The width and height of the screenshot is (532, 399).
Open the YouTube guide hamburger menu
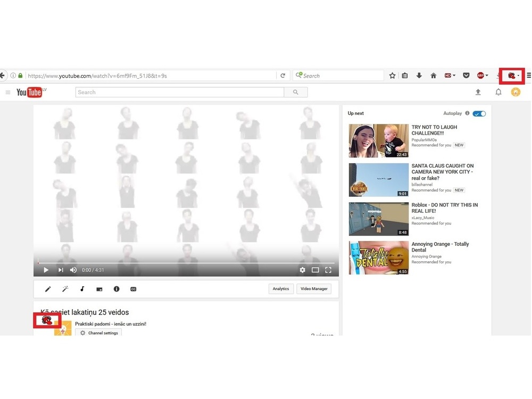(8, 92)
